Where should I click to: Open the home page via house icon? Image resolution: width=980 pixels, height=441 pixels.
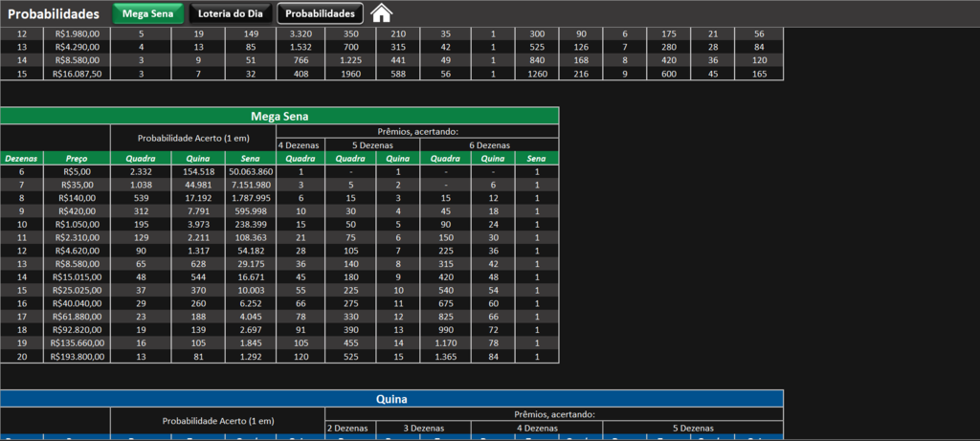[381, 13]
